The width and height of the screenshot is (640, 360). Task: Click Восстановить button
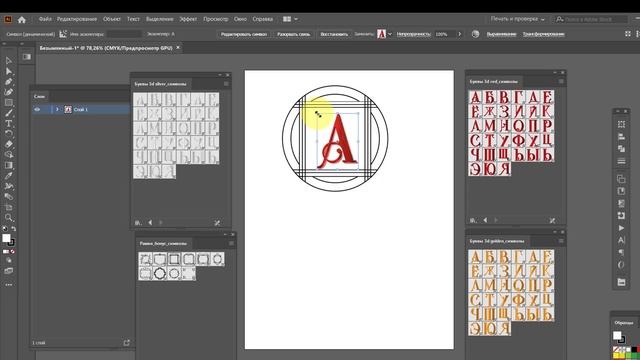334,34
